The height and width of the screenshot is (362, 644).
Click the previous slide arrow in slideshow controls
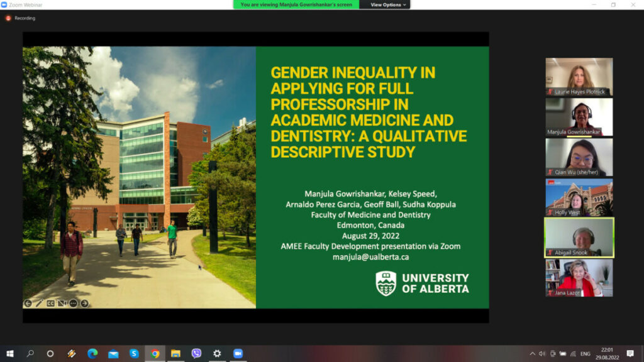pos(28,303)
